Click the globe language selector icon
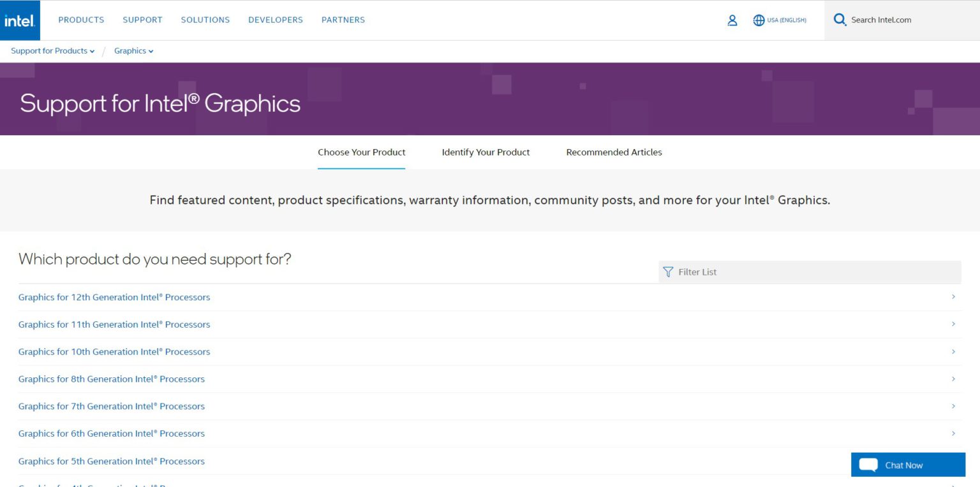The image size is (980, 487). coord(759,20)
